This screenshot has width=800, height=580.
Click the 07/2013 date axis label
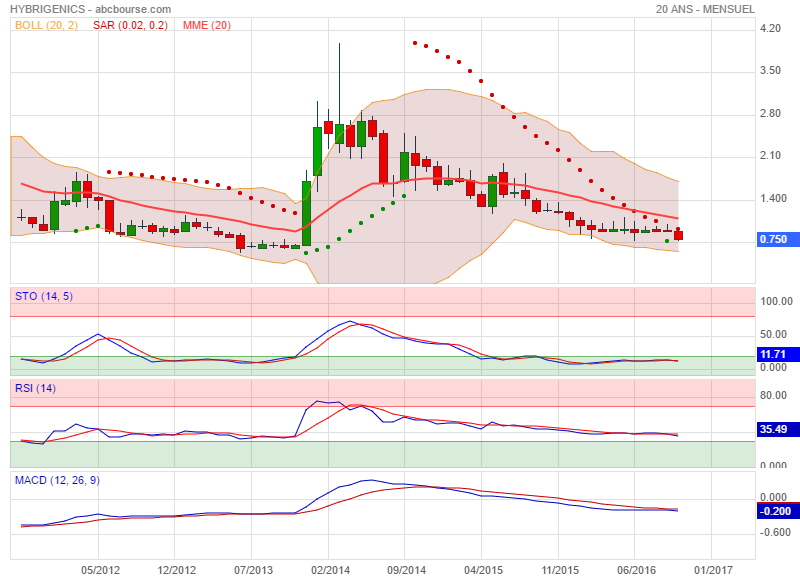(253, 570)
